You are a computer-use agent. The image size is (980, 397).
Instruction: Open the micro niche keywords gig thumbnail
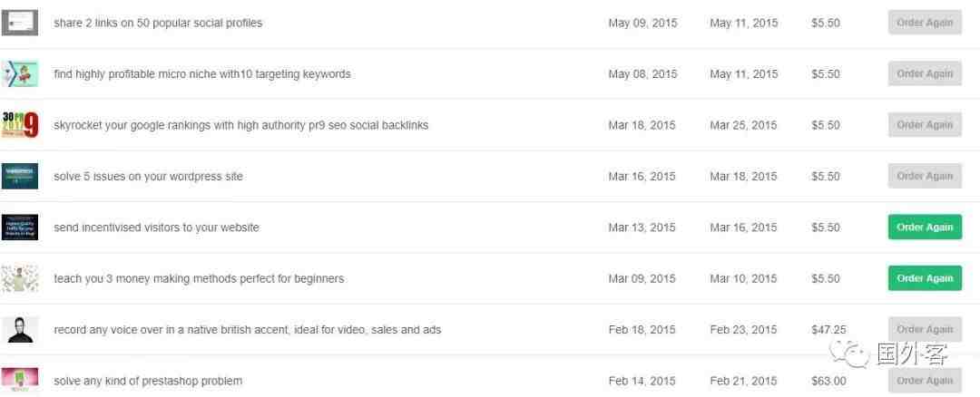(19, 73)
